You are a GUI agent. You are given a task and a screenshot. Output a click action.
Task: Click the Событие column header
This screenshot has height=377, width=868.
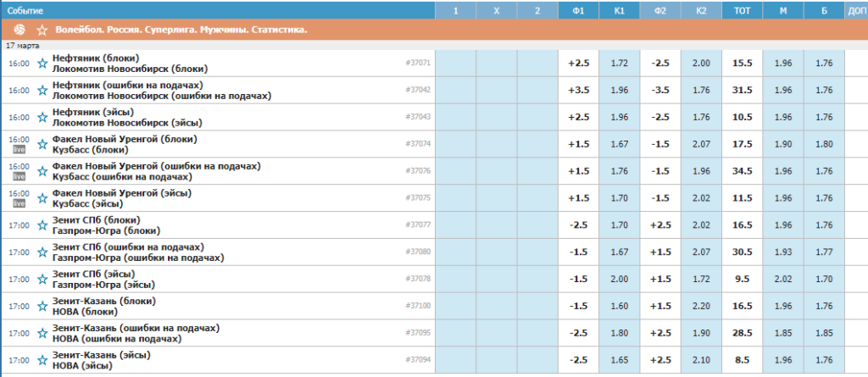[x=25, y=10]
